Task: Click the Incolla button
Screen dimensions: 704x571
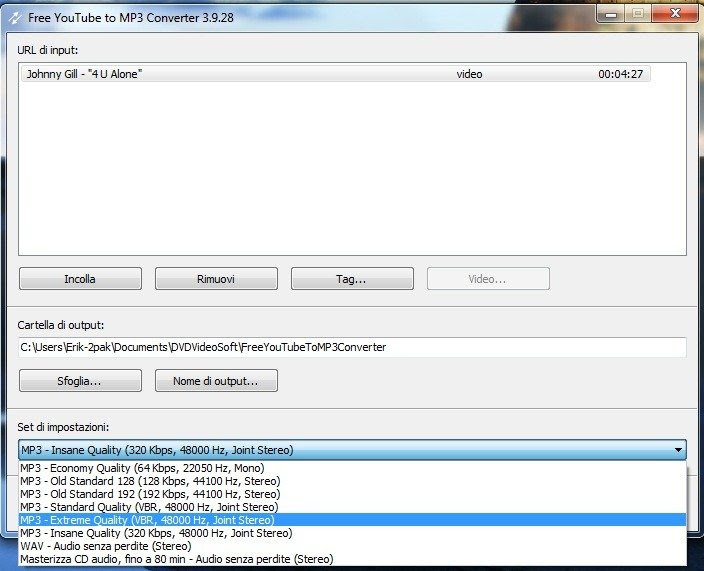Action: click(80, 279)
